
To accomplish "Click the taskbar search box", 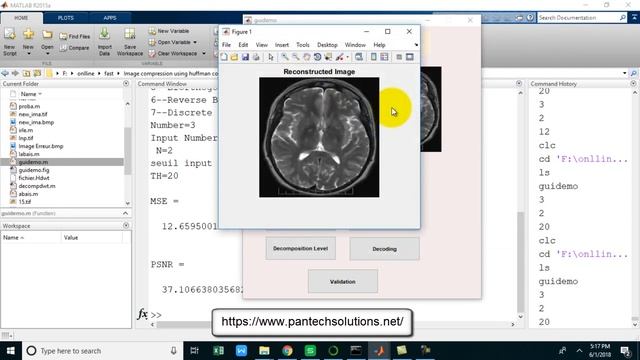I will tap(102, 351).
